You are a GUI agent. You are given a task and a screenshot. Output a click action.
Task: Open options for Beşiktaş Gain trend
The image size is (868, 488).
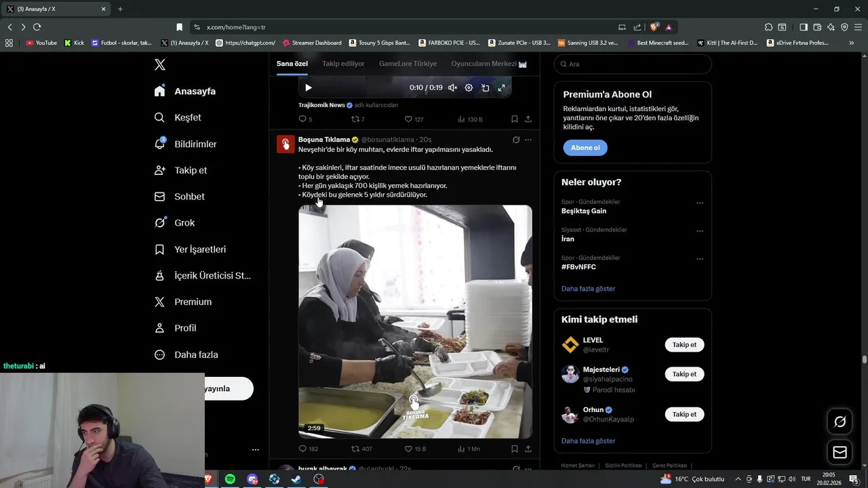pos(700,203)
